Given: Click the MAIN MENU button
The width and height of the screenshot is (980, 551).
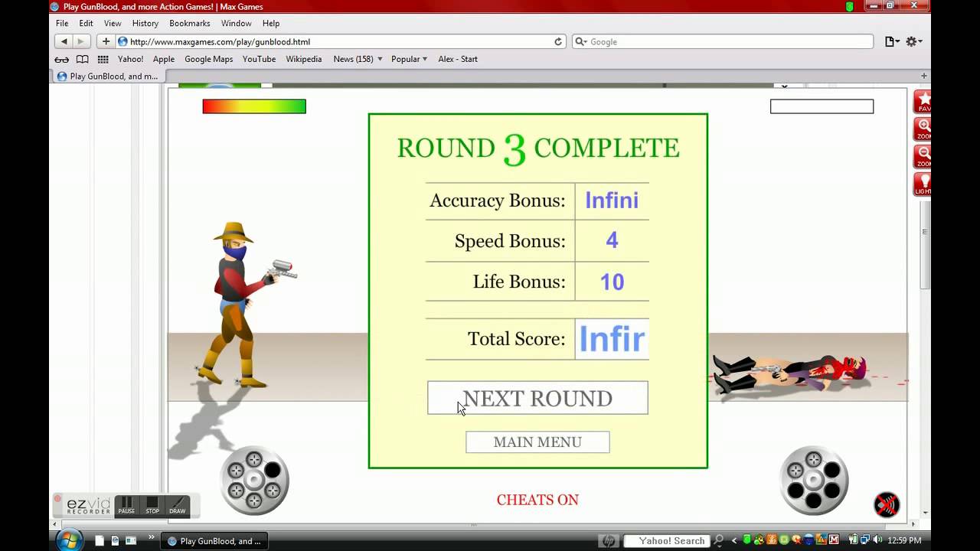Looking at the screenshot, I should pyautogui.click(x=537, y=442).
